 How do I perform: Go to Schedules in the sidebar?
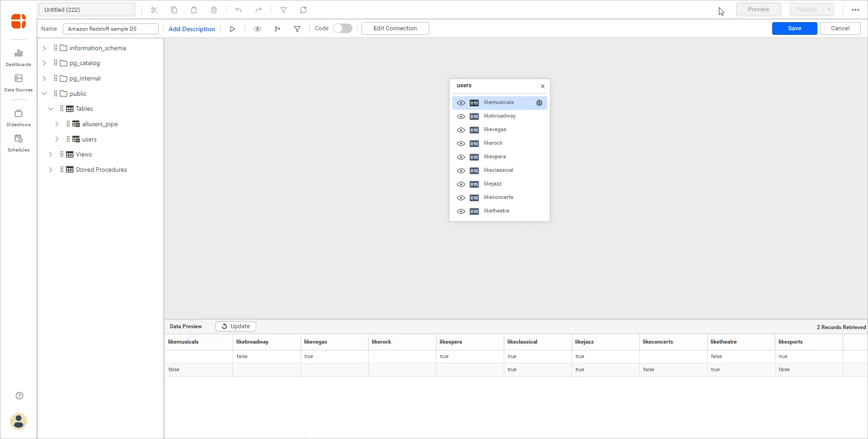(x=19, y=143)
